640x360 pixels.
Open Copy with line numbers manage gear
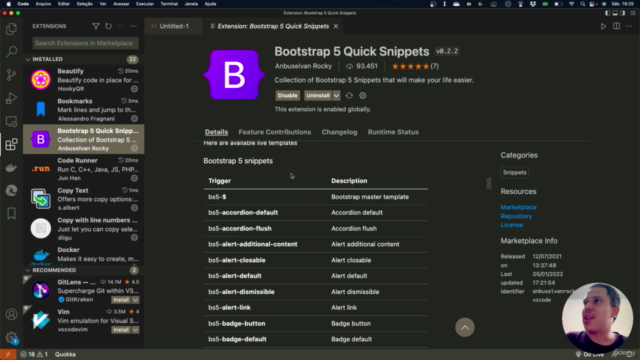coord(134,238)
